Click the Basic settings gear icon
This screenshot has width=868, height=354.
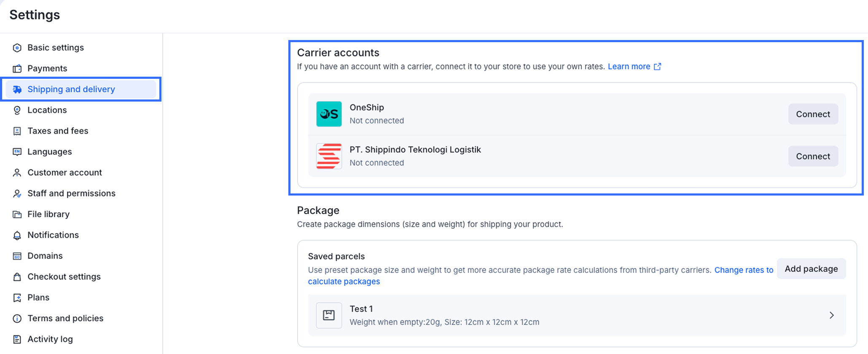17,48
